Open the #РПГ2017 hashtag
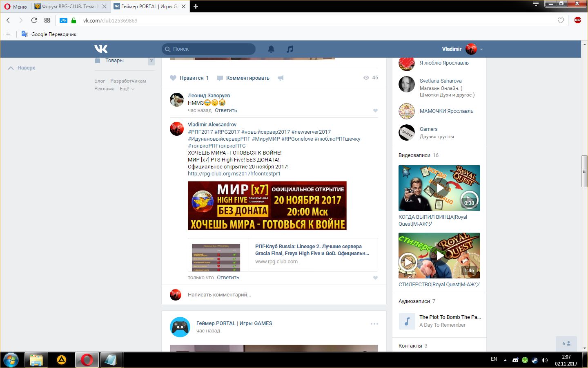 pos(200,132)
